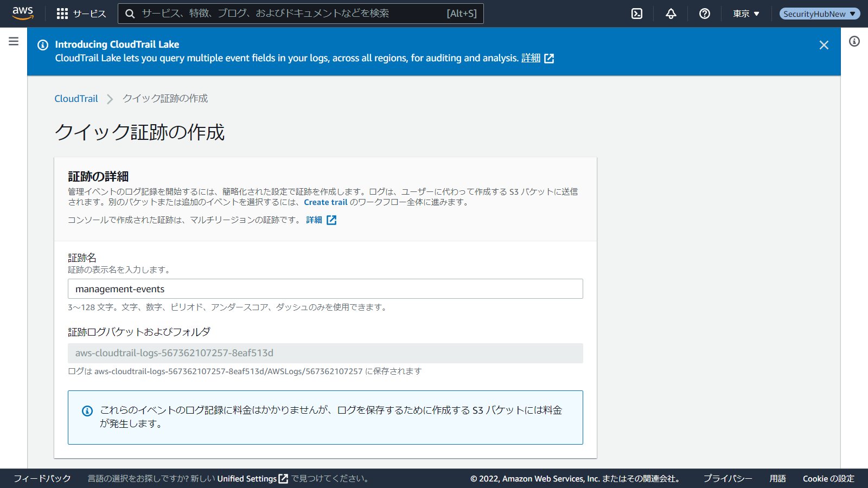Launch CloudShell from the top bar
868x488 pixels.
[637, 14]
